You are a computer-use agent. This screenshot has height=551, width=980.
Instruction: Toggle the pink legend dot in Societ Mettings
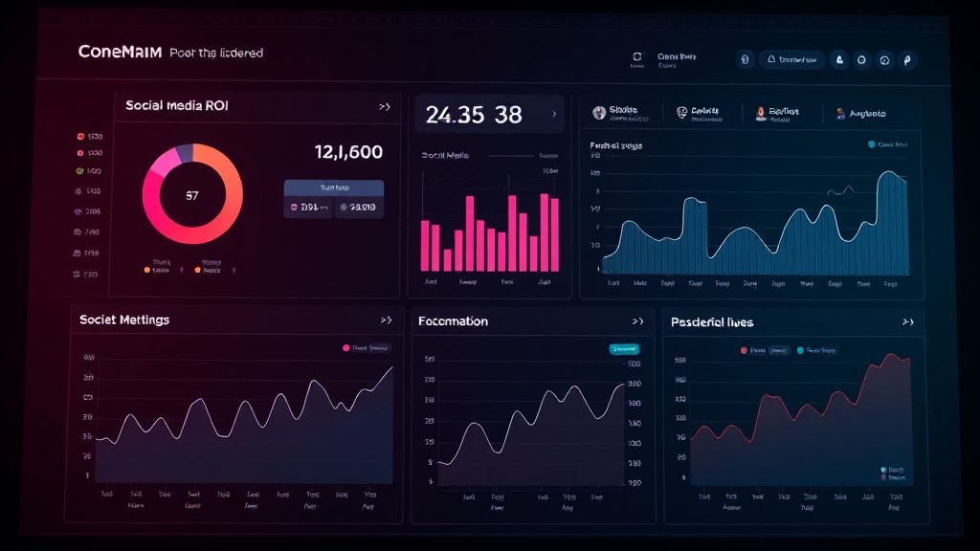point(346,348)
